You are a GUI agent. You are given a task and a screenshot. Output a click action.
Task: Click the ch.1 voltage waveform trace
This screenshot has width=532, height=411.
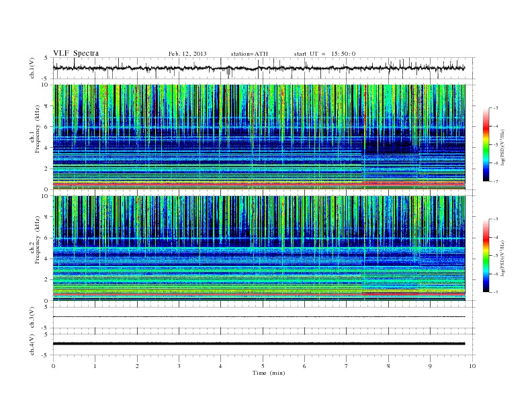pyautogui.click(x=259, y=68)
